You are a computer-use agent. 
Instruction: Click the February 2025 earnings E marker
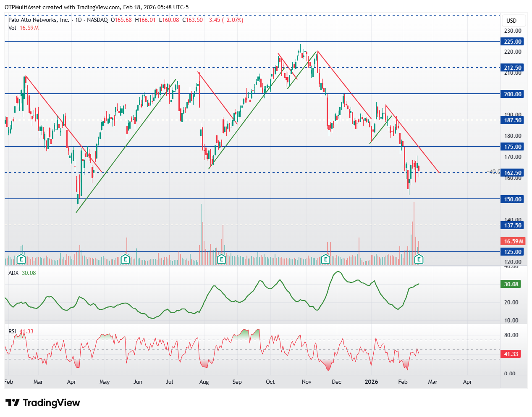coord(21,259)
